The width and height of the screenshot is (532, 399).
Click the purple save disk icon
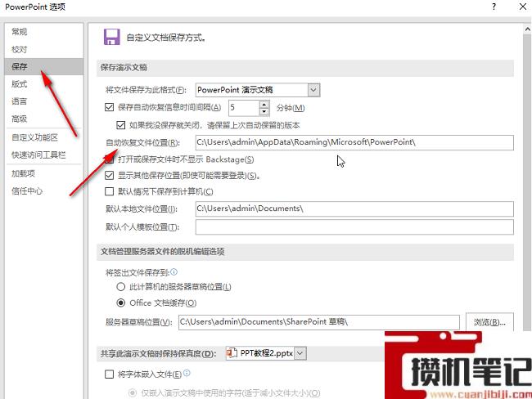pos(111,37)
